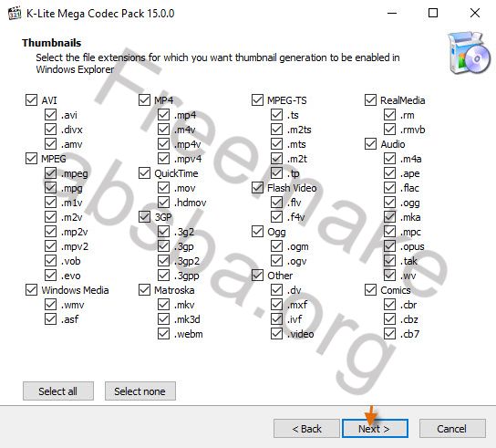Toggle the Matroska group checkbox
This screenshot has height=448, width=496.
tap(145, 290)
